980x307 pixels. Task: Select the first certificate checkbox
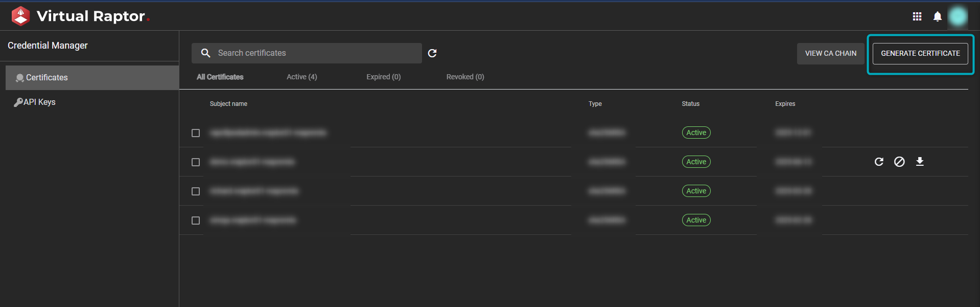pos(196,133)
